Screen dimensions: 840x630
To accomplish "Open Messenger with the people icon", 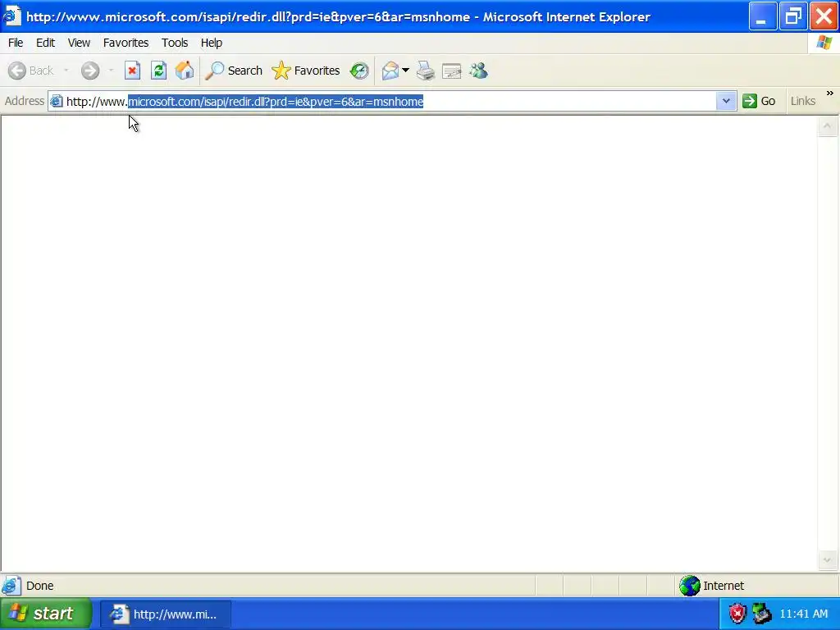I will 478,71.
